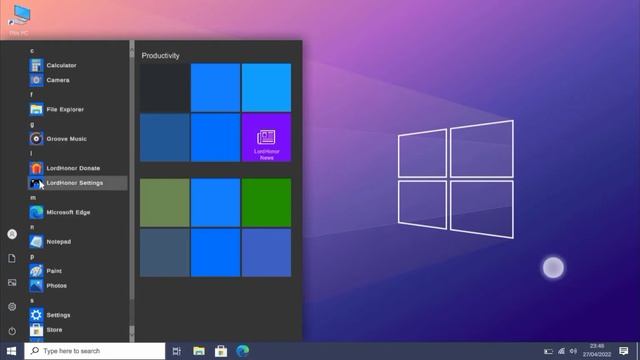Open Calculator from the app list
Viewport: 640px width, 360px height.
tap(78, 65)
